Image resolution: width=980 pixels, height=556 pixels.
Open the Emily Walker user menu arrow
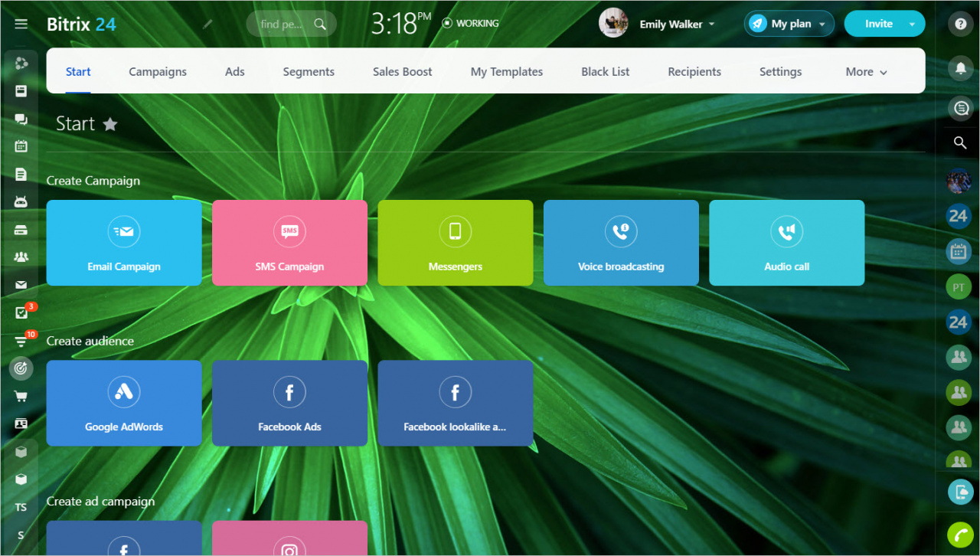pyautogui.click(x=711, y=24)
